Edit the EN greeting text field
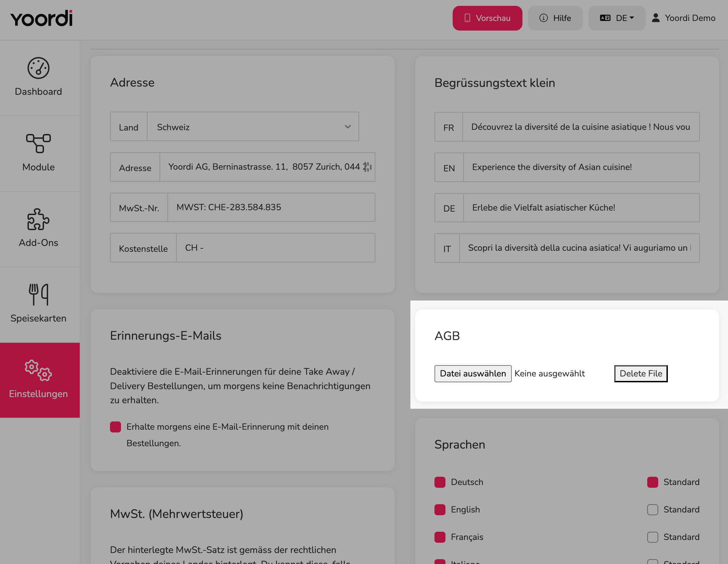 (581, 167)
